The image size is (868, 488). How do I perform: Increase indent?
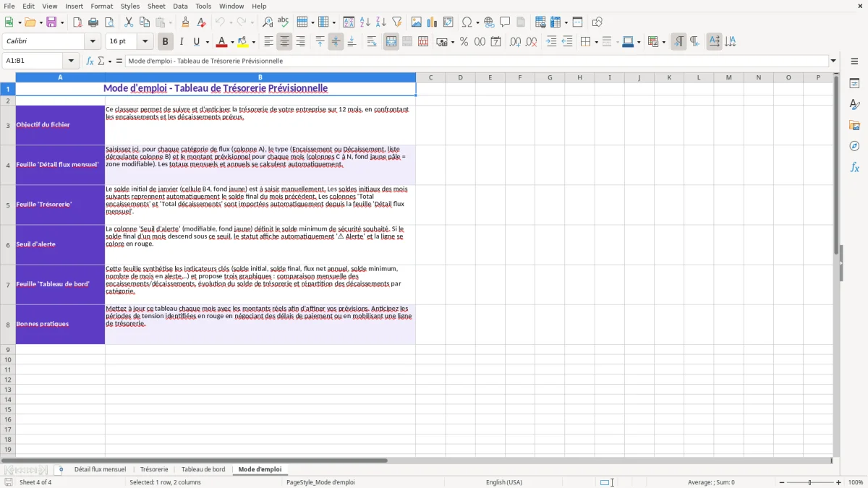[551, 42]
